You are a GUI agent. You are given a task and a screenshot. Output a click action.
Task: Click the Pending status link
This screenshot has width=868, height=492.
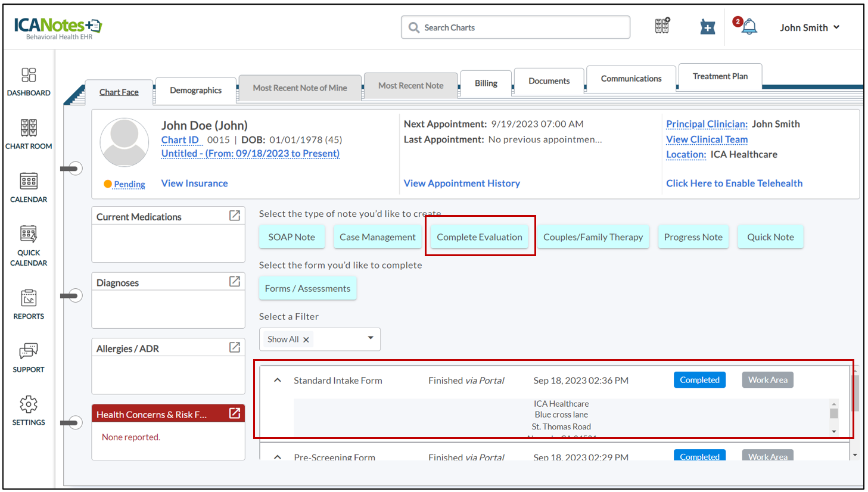[x=129, y=184]
